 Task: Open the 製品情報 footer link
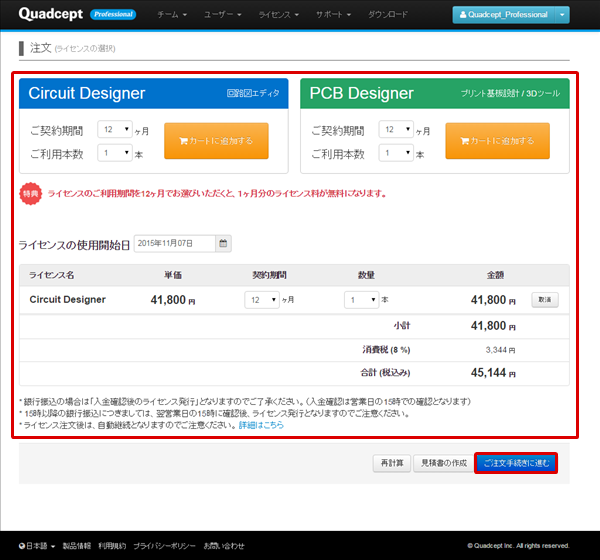[77, 546]
